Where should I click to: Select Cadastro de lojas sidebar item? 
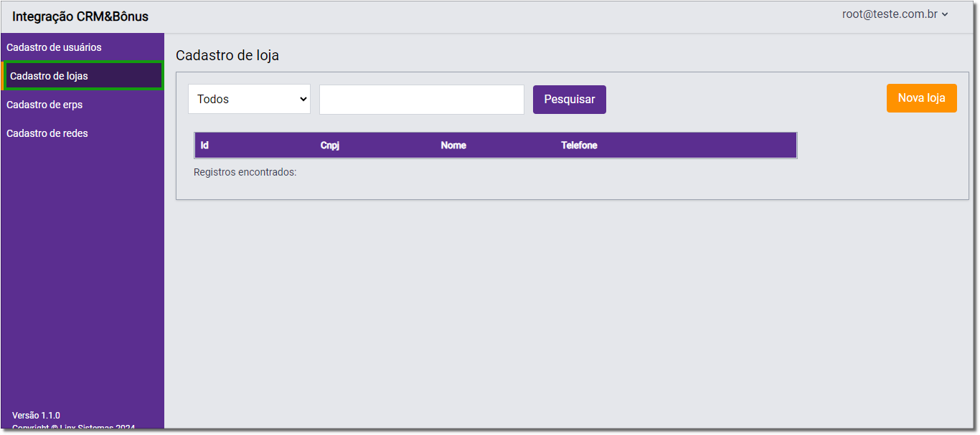pyautogui.click(x=49, y=76)
